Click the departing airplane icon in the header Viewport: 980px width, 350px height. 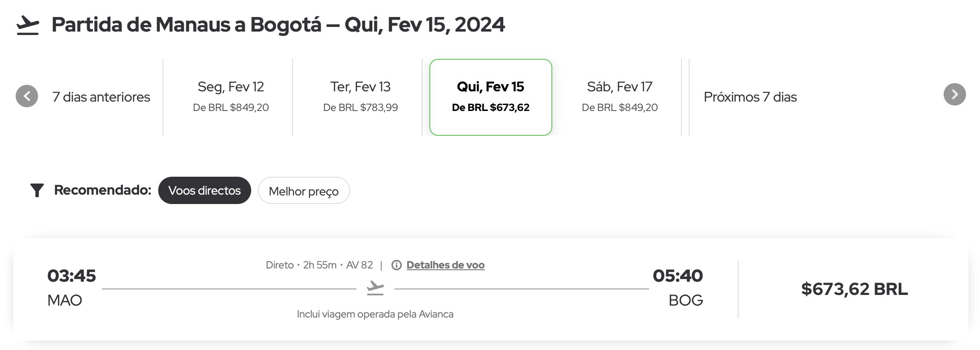(28, 25)
